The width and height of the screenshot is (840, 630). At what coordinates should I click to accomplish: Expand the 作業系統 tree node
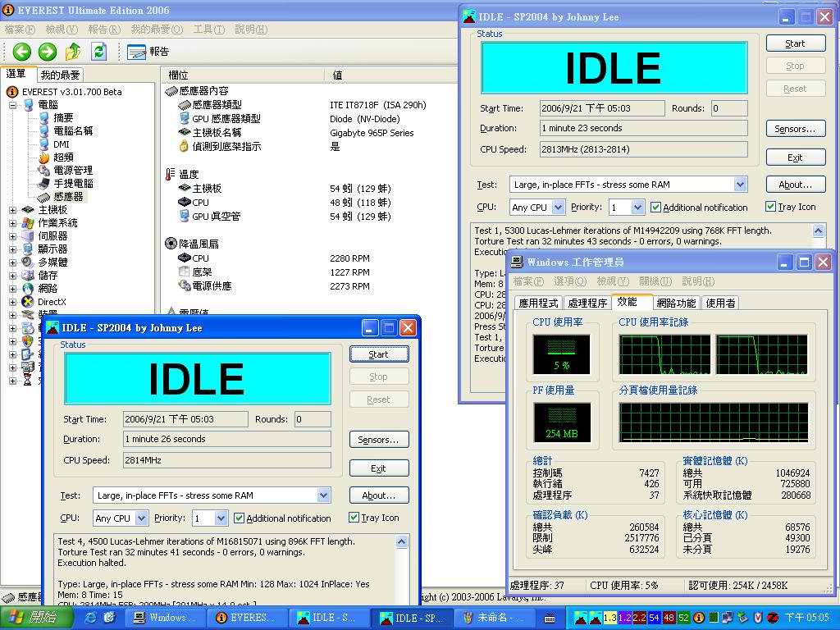[x=13, y=223]
